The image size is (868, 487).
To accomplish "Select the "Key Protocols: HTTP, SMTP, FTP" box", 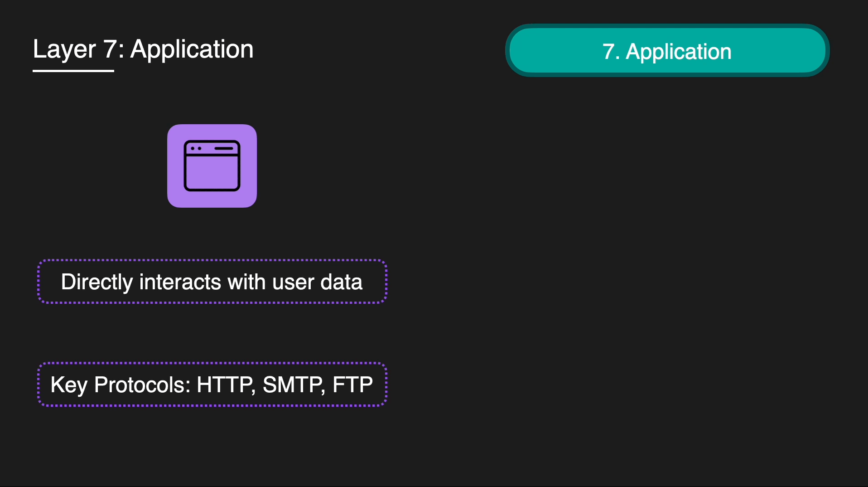I will tap(212, 385).
